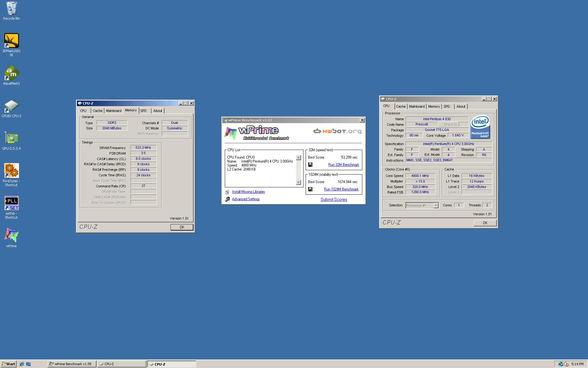Click CAS# Latency value 8.0 clocks
The width and height of the screenshot is (588, 368).
pyautogui.click(x=143, y=159)
